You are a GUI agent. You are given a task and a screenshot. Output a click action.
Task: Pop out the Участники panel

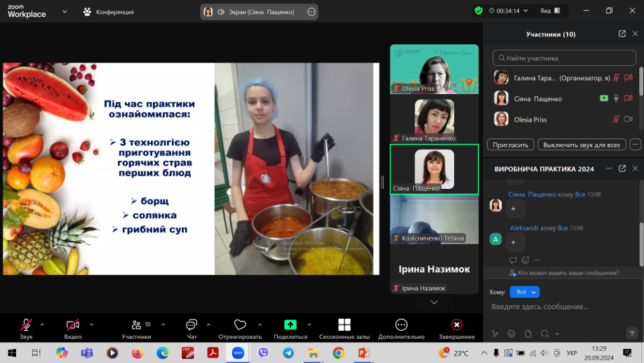pyautogui.click(x=622, y=34)
